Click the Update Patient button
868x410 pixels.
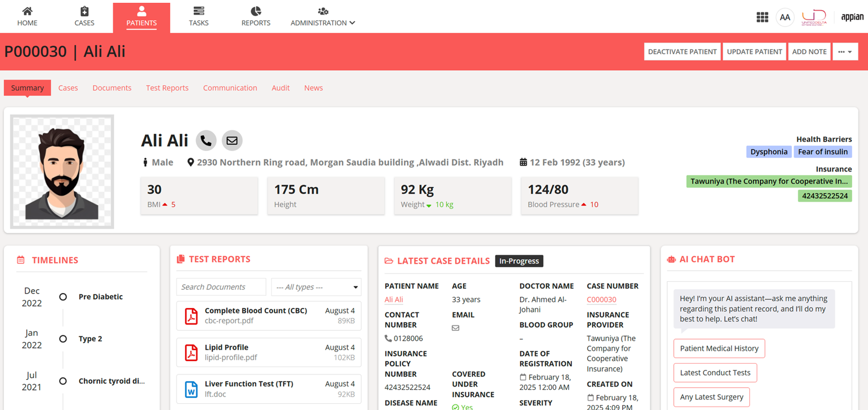(754, 51)
